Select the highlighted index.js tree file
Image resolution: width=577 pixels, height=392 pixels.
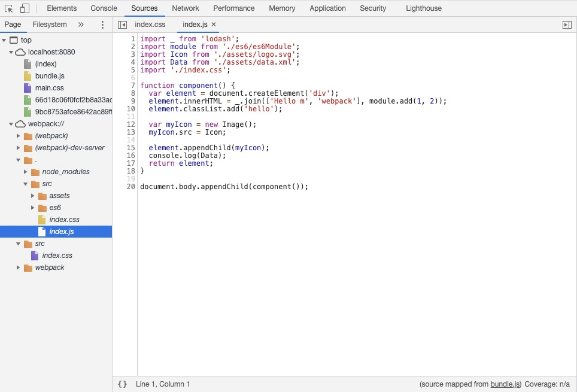tap(56, 232)
